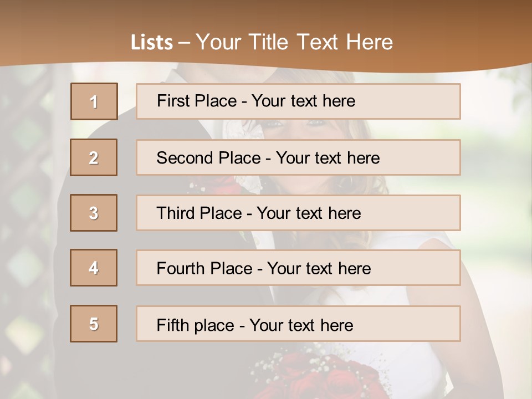Click the number 3 box
Viewport: 532px width, 399px height.
pyautogui.click(x=94, y=213)
